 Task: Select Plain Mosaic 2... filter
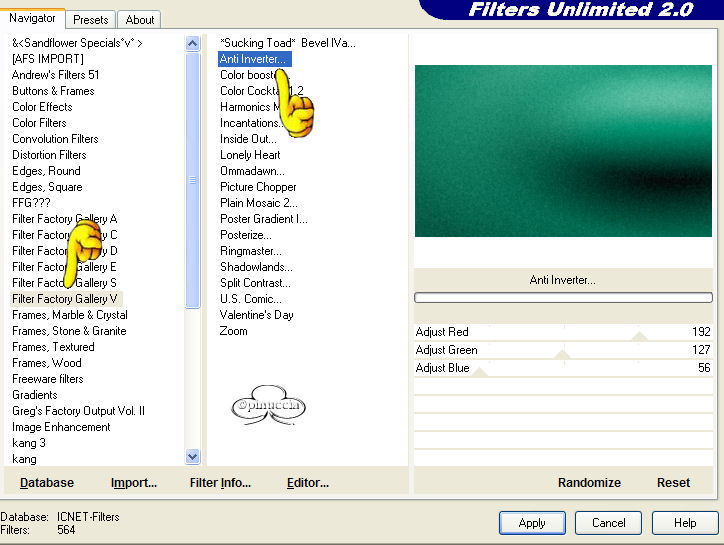coord(259,203)
